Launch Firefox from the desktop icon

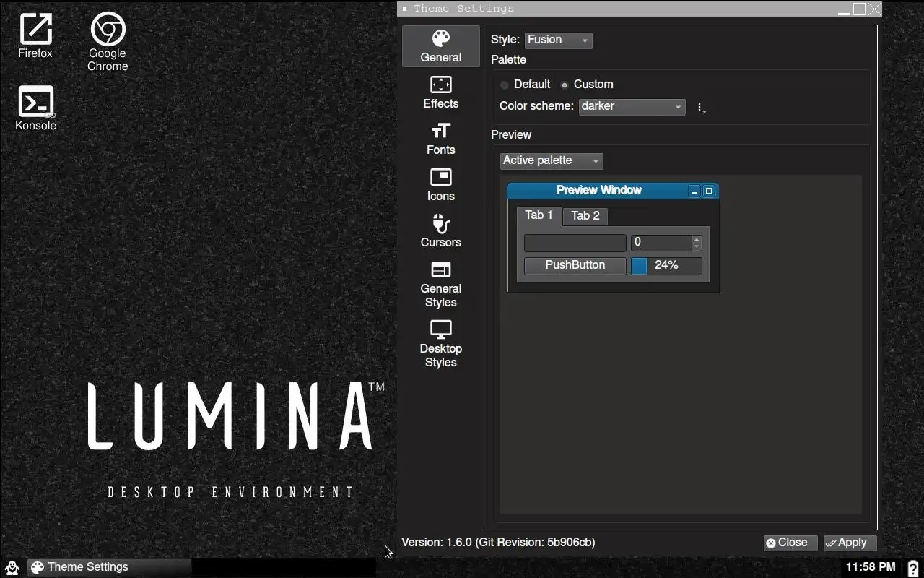[35, 36]
